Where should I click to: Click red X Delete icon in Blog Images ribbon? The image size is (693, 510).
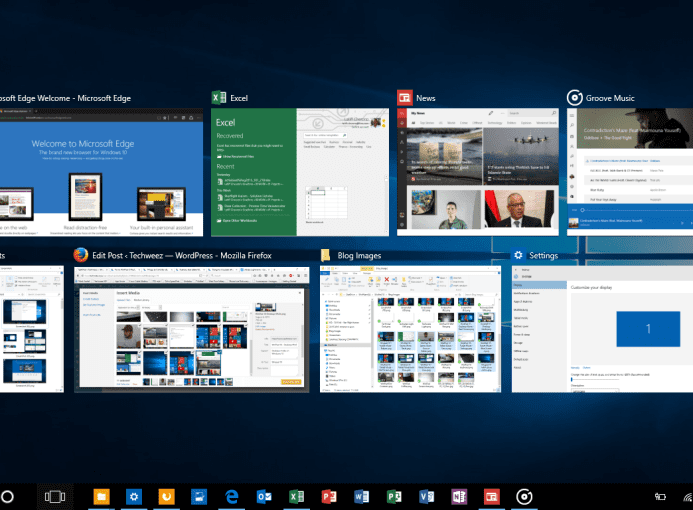[386, 280]
